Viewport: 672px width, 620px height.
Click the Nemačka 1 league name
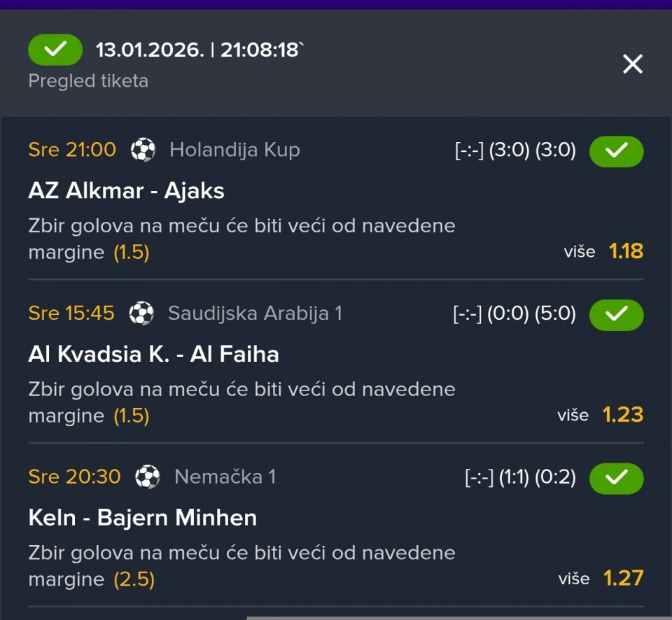coord(225,477)
